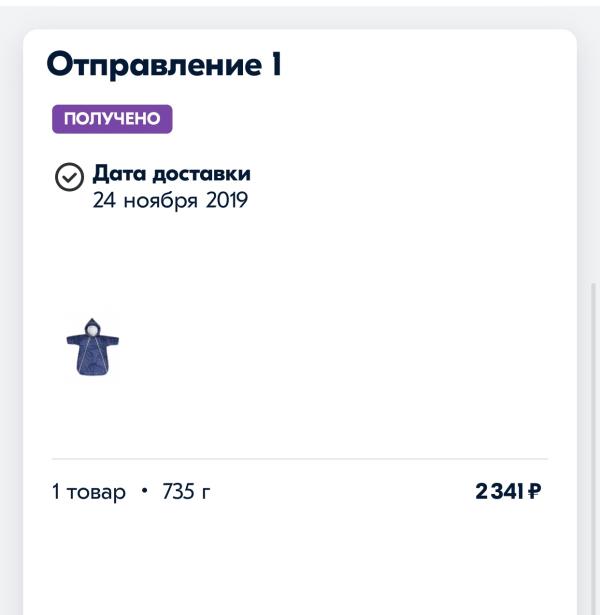
Task: Click the 1 товар item count
Action: [89, 492]
